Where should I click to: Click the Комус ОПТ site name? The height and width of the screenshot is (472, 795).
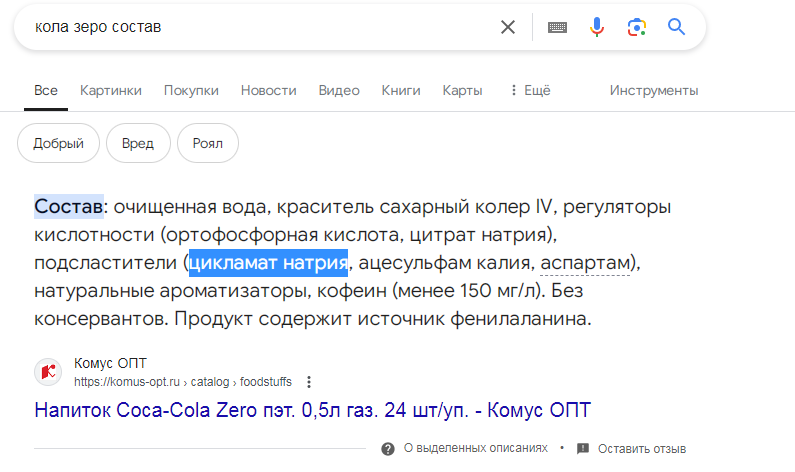pyautogui.click(x=110, y=363)
